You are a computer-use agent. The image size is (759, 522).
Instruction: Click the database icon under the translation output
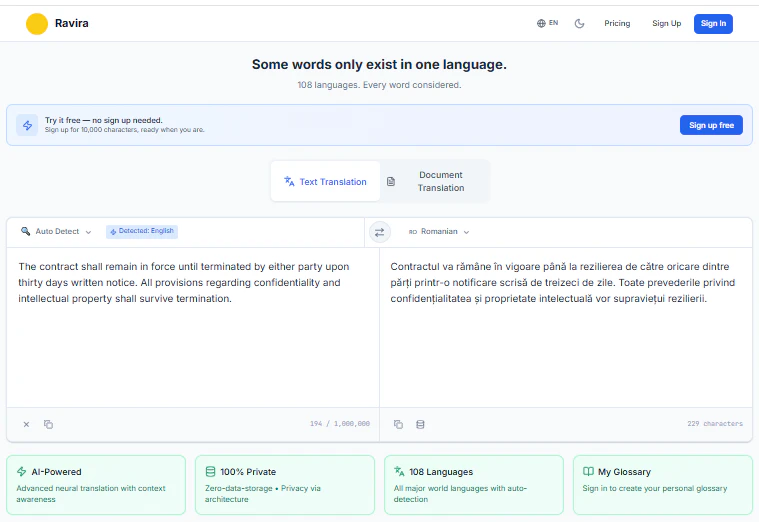click(x=420, y=424)
